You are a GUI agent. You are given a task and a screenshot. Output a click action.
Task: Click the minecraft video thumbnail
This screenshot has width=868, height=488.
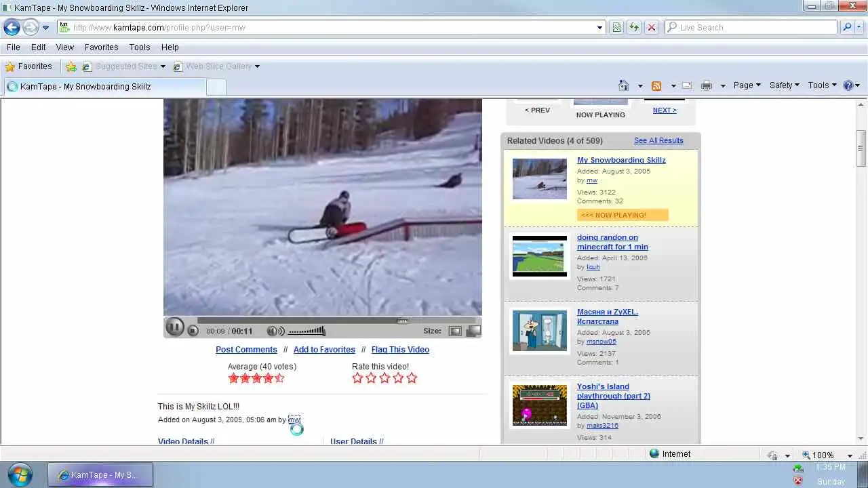540,256
